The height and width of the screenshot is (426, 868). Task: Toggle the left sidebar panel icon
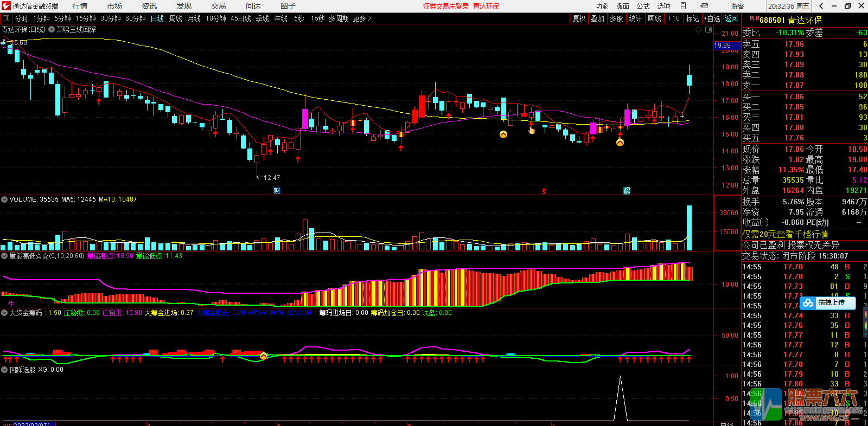point(6,18)
